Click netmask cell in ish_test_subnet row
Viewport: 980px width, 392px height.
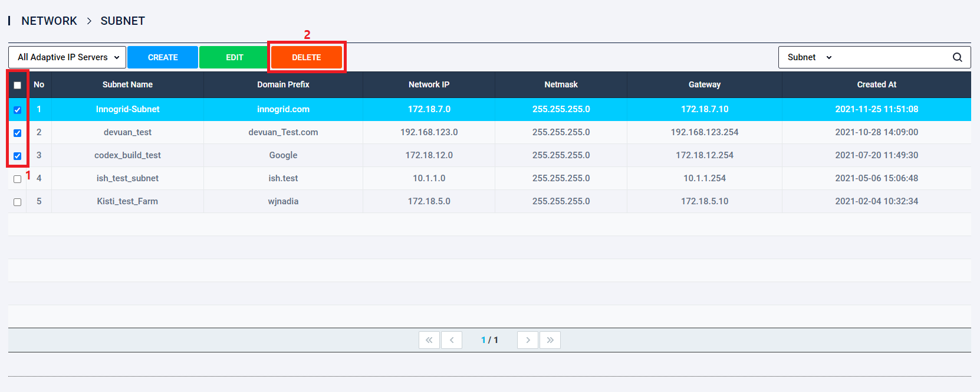pos(561,178)
